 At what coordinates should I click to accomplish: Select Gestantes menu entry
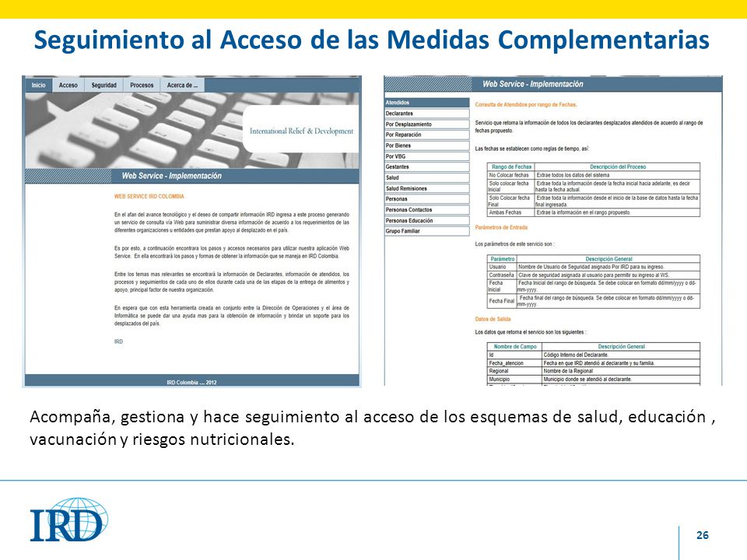[x=427, y=166]
